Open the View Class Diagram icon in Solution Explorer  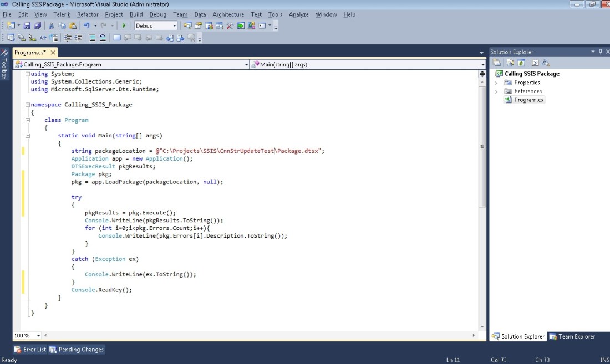pos(546,63)
